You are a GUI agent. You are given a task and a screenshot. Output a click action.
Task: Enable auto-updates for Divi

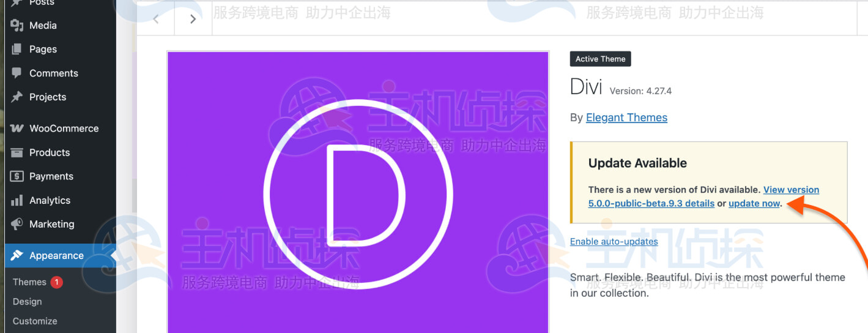(614, 241)
